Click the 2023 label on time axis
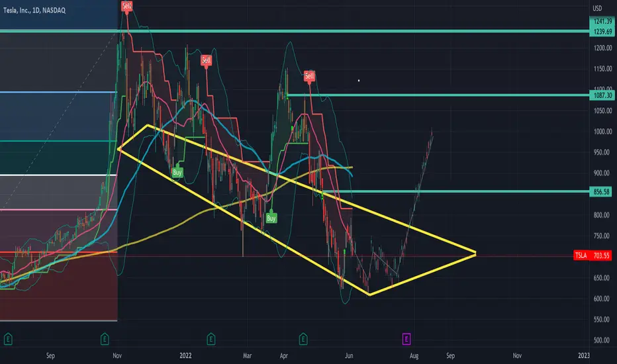 point(583,356)
